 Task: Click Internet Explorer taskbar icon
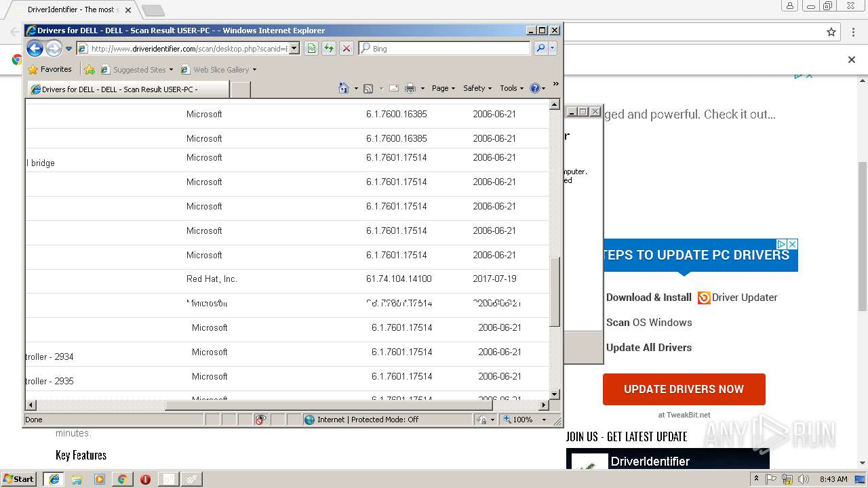tap(54, 479)
